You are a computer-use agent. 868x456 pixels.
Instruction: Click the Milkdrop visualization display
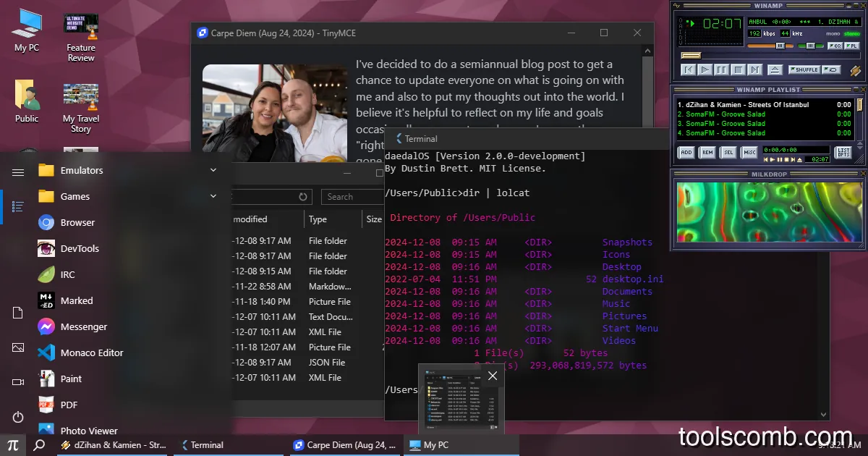pyautogui.click(x=769, y=211)
